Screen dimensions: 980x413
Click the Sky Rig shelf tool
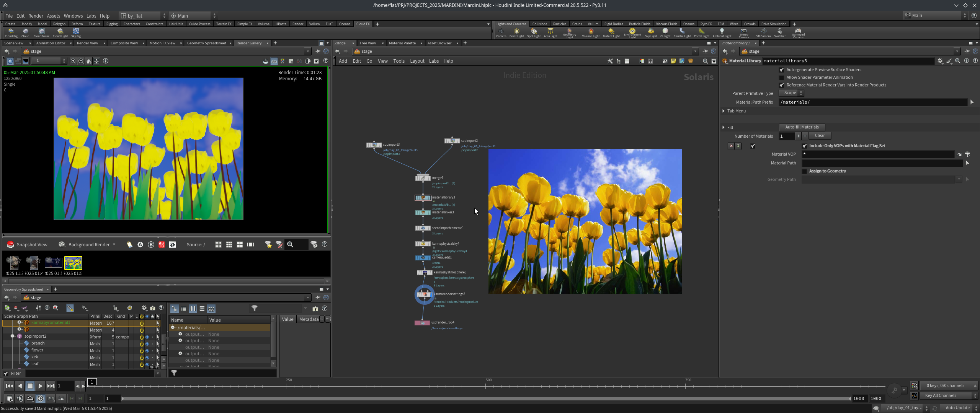tap(76, 33)
